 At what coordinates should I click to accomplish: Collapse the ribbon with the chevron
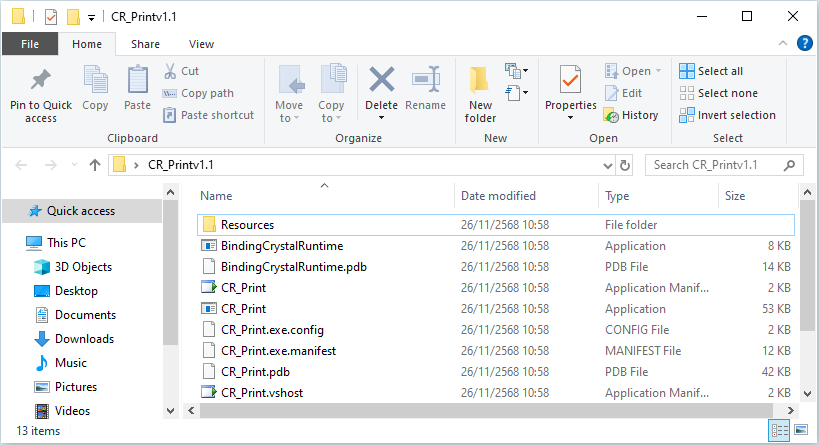point(783,44)
